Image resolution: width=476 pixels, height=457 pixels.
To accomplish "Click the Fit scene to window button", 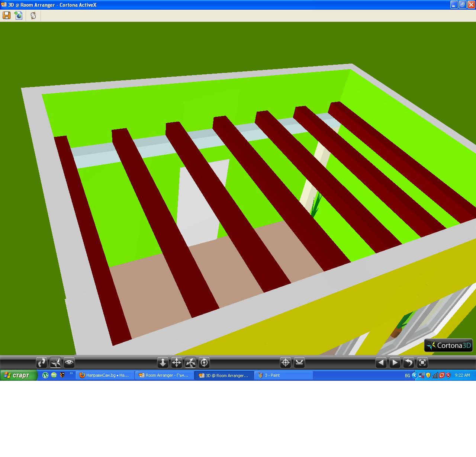I will click(422, 362).
